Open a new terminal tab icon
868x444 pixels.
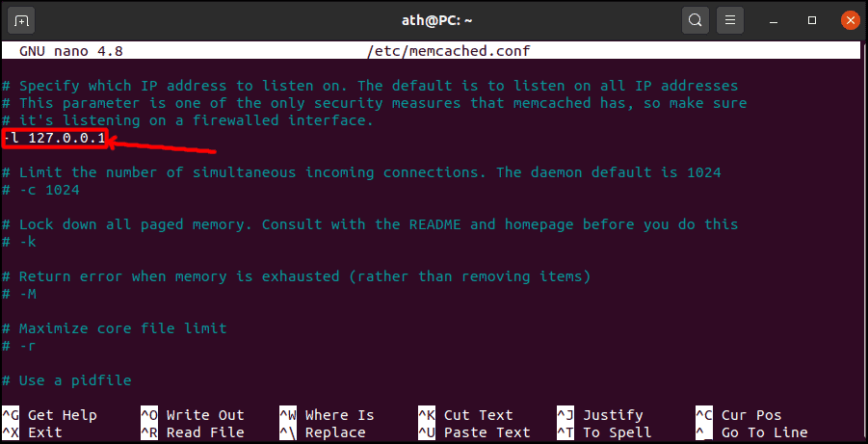point(21,21)
